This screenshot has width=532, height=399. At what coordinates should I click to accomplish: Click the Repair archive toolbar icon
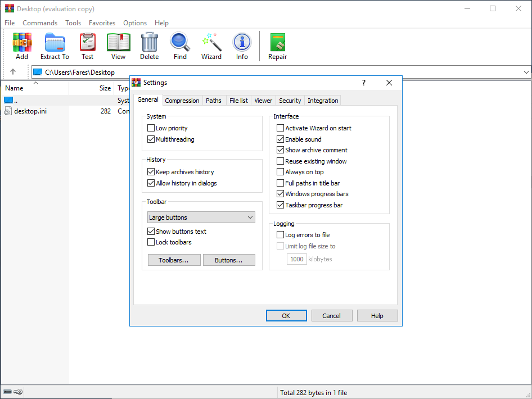pos(278,42)
